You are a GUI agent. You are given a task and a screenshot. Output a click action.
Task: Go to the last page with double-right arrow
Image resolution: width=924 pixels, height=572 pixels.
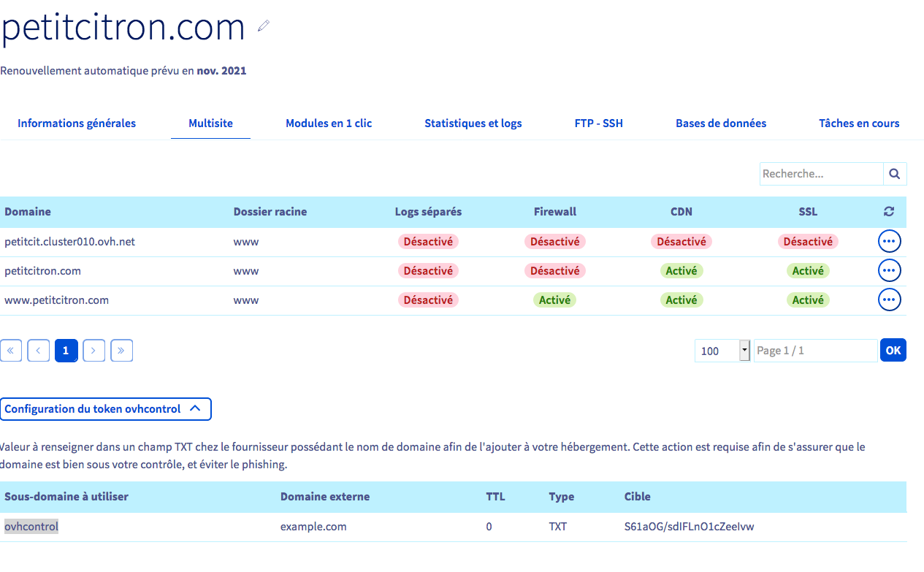[x=121, y=351]
